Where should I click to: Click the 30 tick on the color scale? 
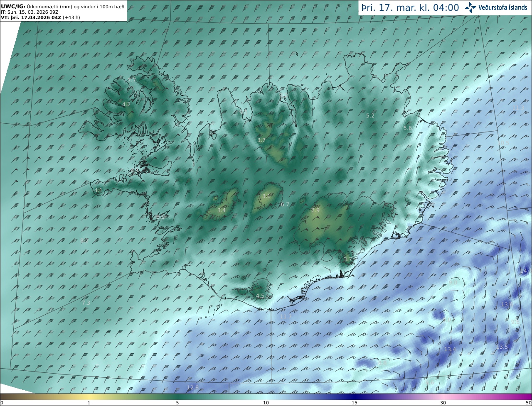click(443, 403)
